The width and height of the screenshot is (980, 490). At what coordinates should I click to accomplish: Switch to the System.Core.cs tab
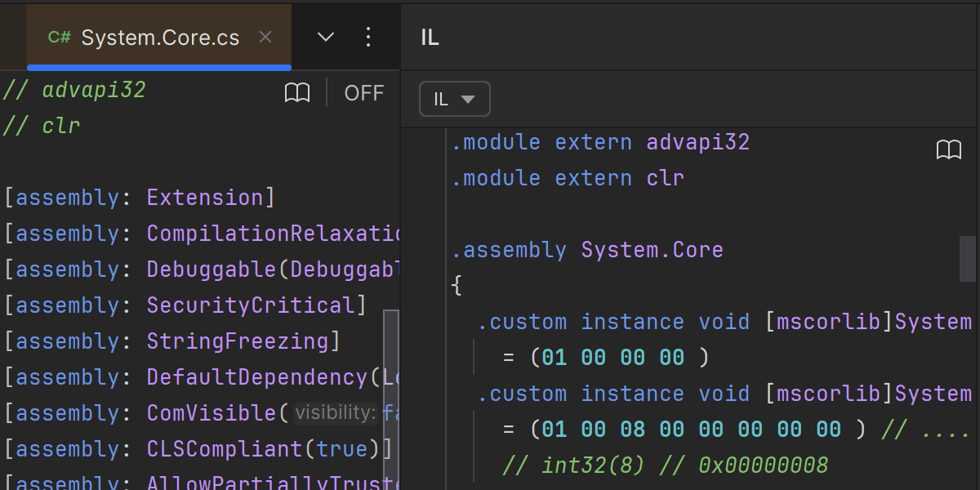160,38
